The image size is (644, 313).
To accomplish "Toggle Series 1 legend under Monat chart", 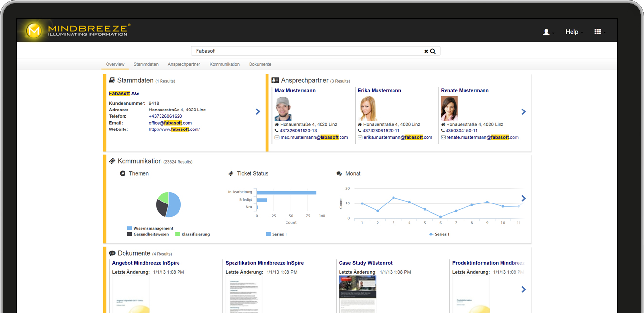I will click(439, 234).
